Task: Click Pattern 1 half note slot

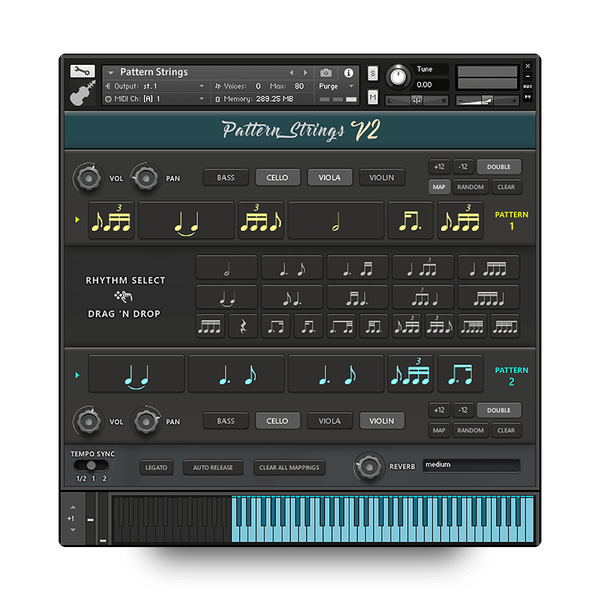Action: (336, 221)
